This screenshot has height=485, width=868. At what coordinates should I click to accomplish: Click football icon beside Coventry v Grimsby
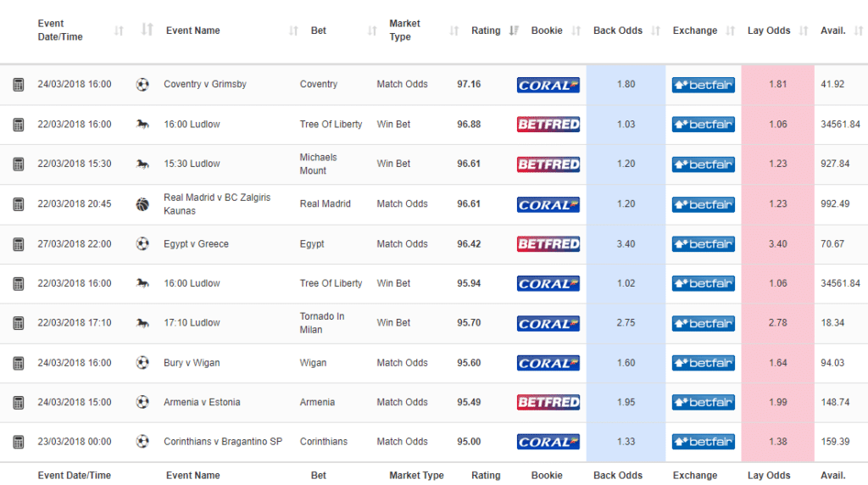(x=142, y=84)
